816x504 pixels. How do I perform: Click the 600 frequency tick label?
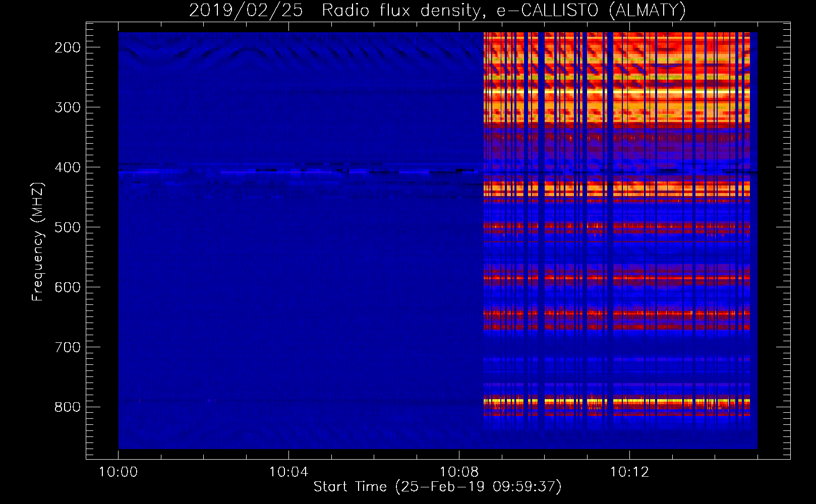pos(68,287)
